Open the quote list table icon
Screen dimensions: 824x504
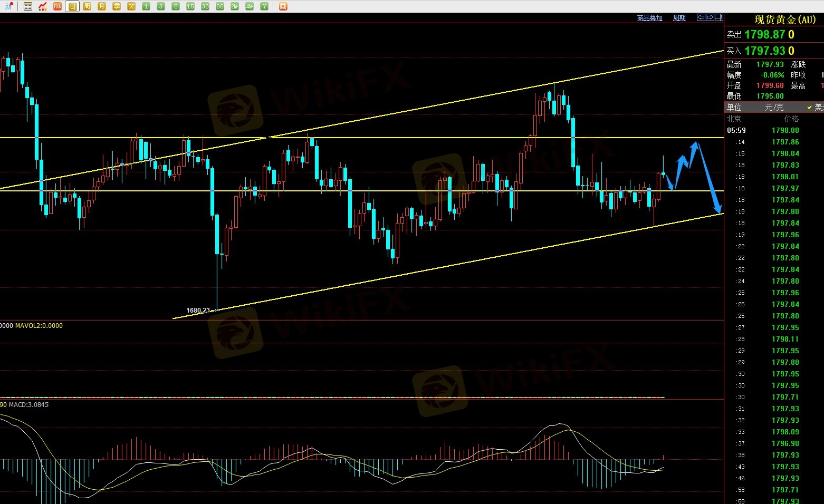click(28, 6)
